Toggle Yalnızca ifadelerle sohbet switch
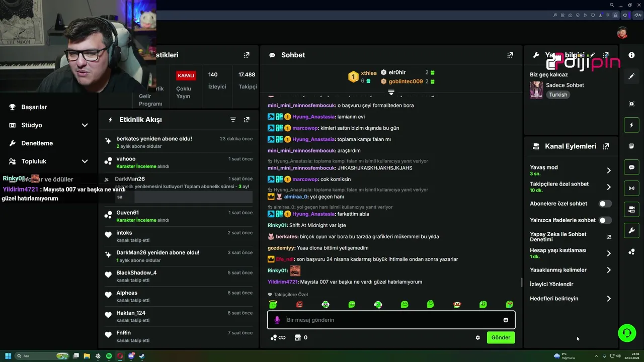Viewport: 644px width, 362px height. pos(605,220)
